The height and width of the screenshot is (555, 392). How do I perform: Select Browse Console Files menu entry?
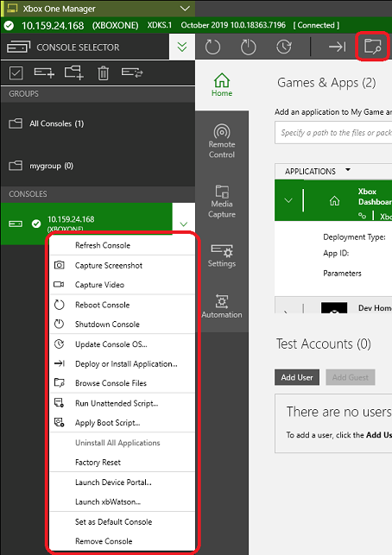[x=122, y=383]
